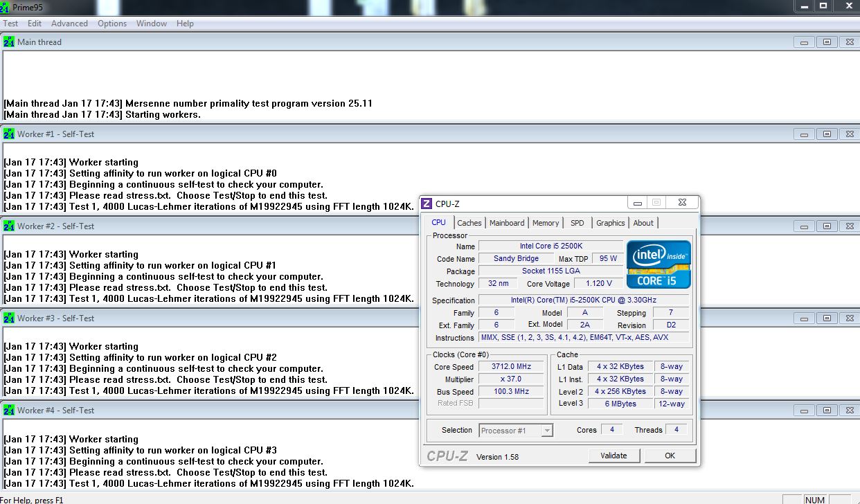Click the Validate button in CPU-Z

coord(614,456)
